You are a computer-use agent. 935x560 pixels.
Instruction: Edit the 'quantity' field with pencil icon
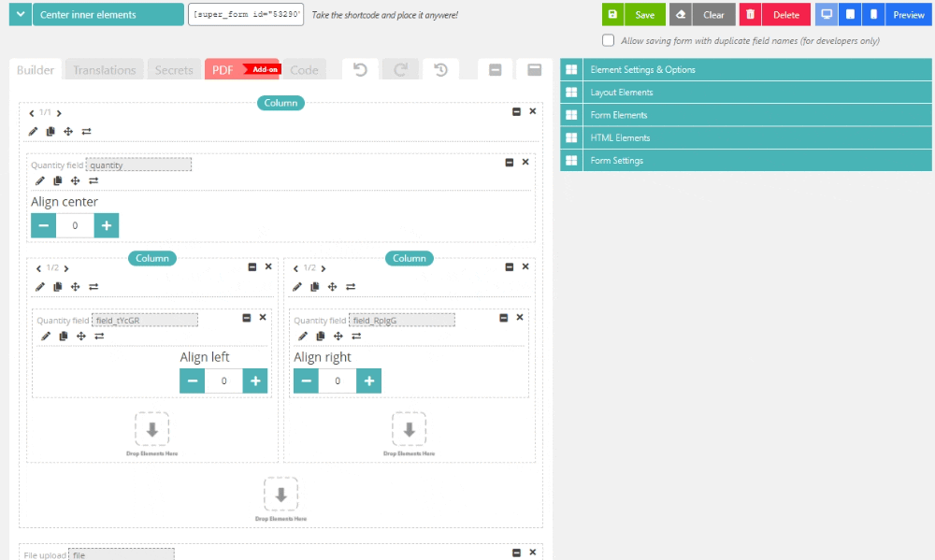[x=40, y=180]
